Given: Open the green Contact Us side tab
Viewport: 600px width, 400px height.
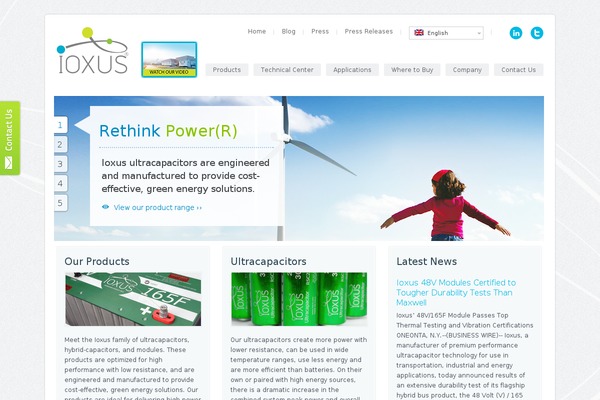Looking at the screenshot, I should click(10, 138).
